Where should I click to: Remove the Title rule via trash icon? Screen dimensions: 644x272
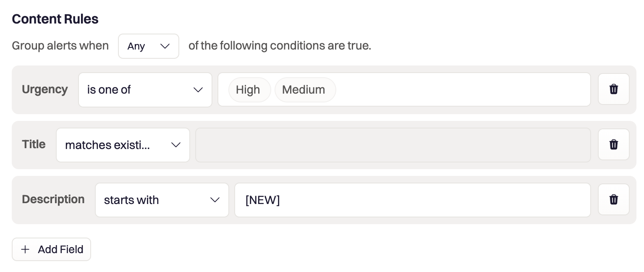[613, 144]
